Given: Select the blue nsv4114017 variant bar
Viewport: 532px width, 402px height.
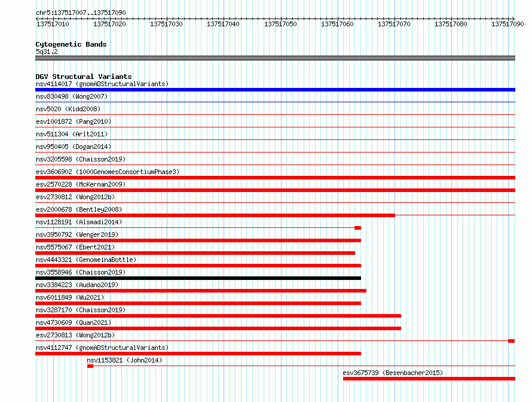Looking at the screenshot, I should [275, 90].
